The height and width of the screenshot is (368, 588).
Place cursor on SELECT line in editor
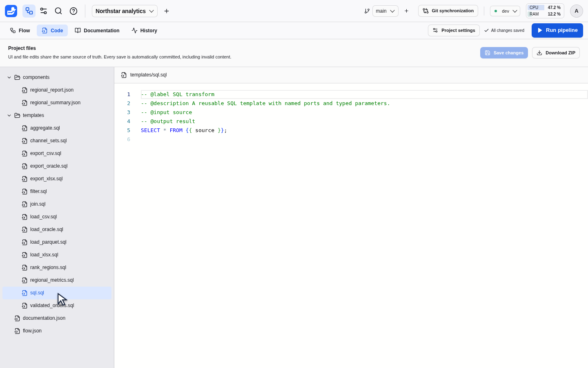coord(184,130)
